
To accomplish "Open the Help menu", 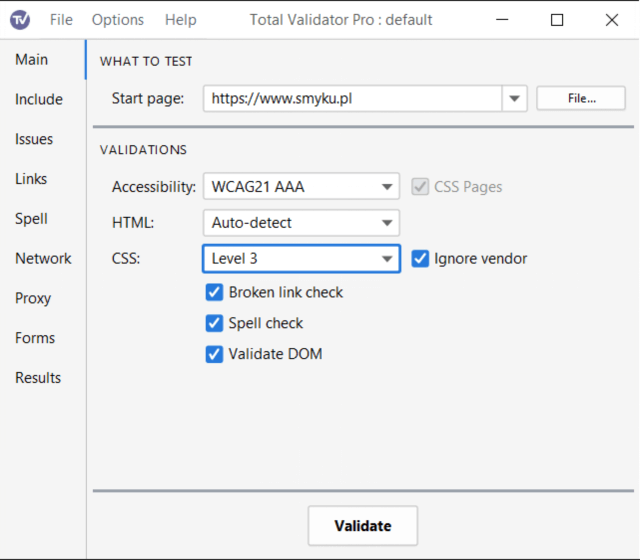I will [x=180, y=20].
